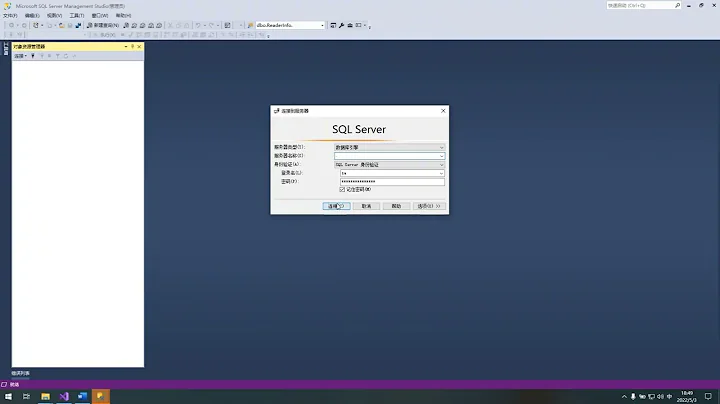Click the navigate forward arrow icon
Viewport: 720px width, 404px height.
[x=24, y=25]
